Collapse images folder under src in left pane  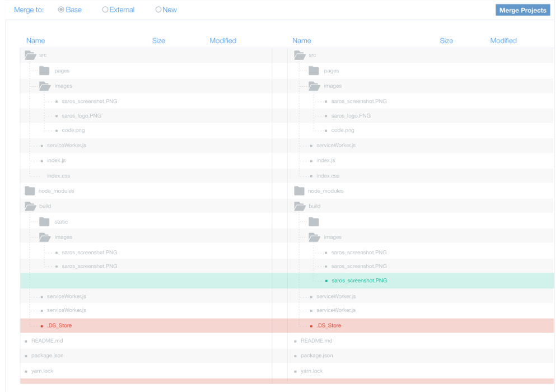45,86
